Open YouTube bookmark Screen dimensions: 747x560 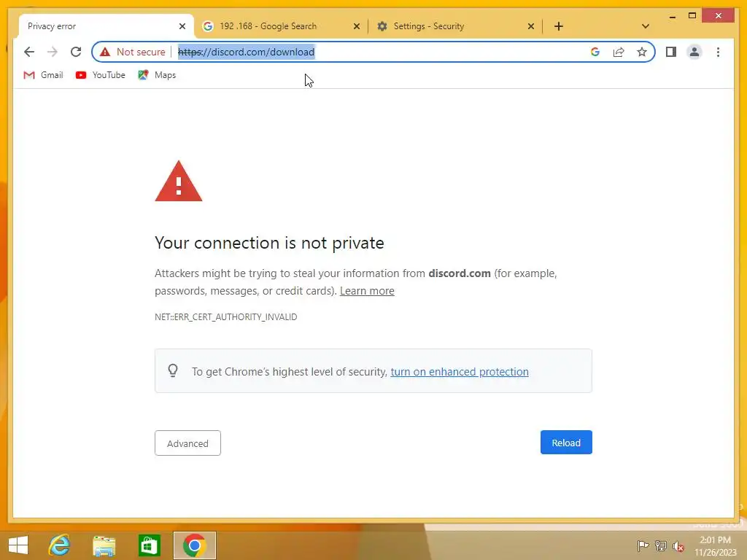[x=101, y=75]
